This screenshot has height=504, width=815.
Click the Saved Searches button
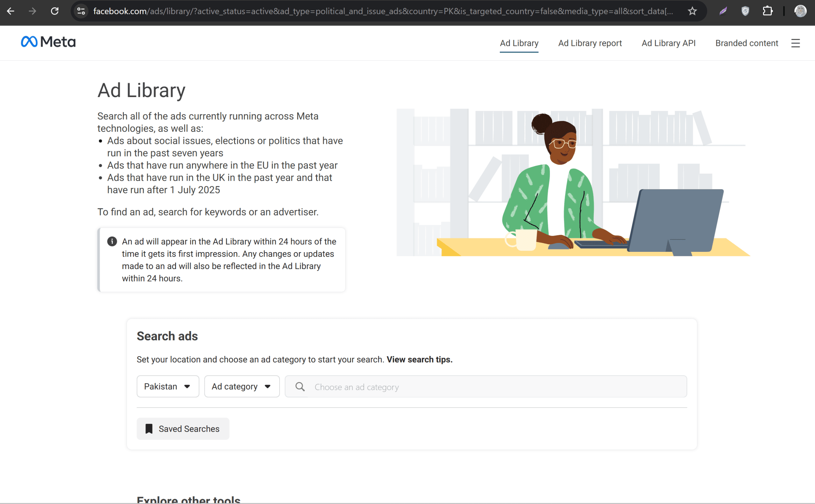[183, 429]
